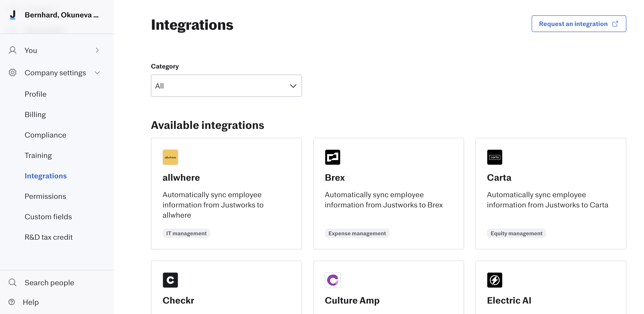
Task: Expand the You menu chevron
Action: tap(97, 50)
